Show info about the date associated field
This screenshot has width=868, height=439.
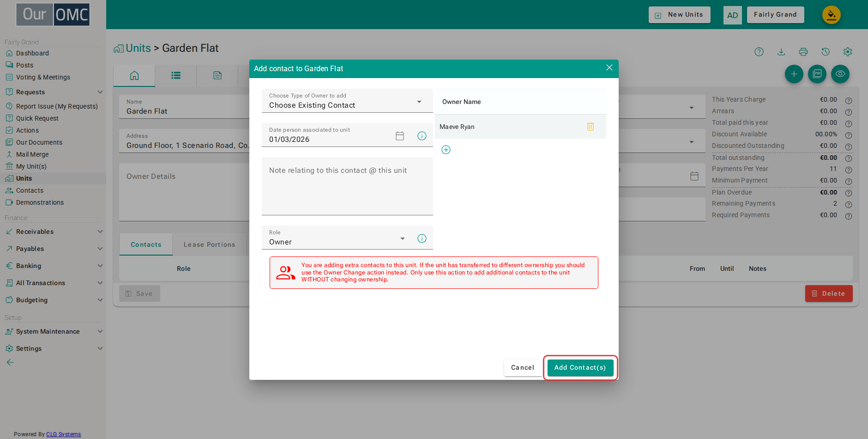click(422, 136)
